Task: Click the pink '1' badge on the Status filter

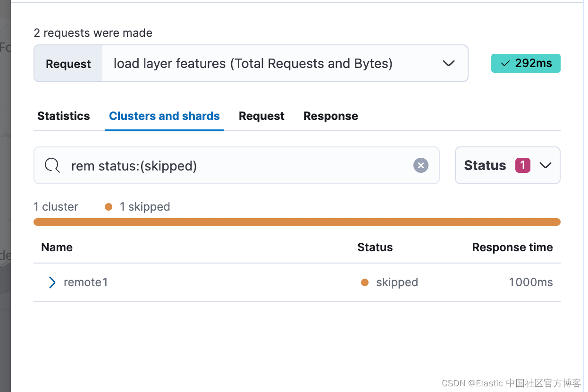Action: [x=523, y=165]
